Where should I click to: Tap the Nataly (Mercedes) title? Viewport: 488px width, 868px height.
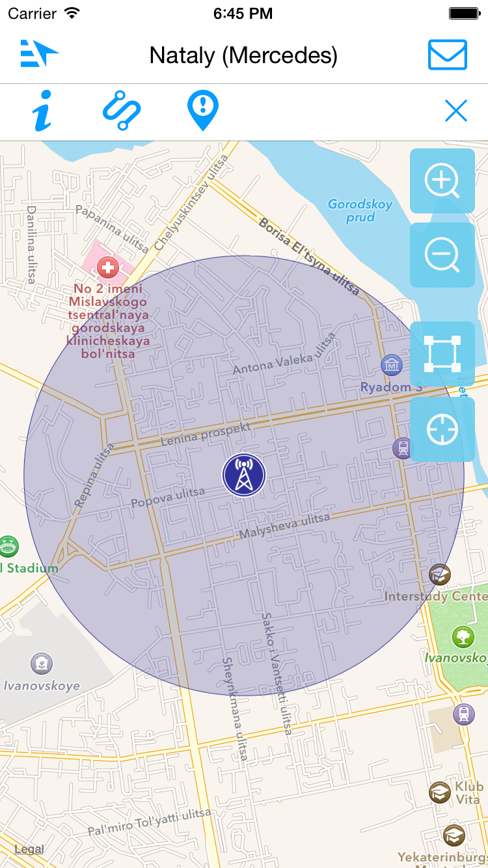pyautogui.click(x=243, y=55)
